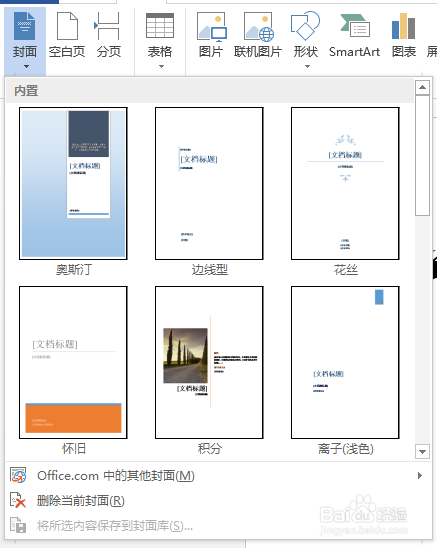Click the 离子(浅色) caption text
Image resolution: width=437 pixels, height=548 pixels.
pyautogui.click(x=346, y=449)
